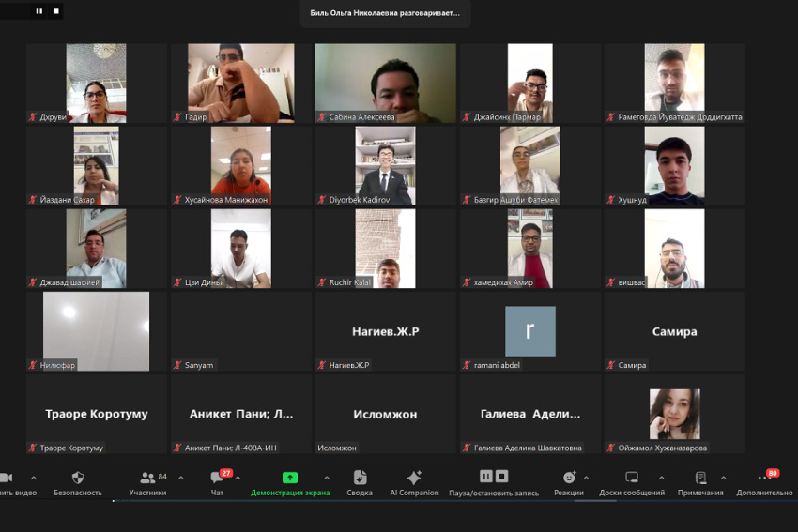Stop recording using the toolbar stop square
The image size is (798, 532).
[501, 477]
